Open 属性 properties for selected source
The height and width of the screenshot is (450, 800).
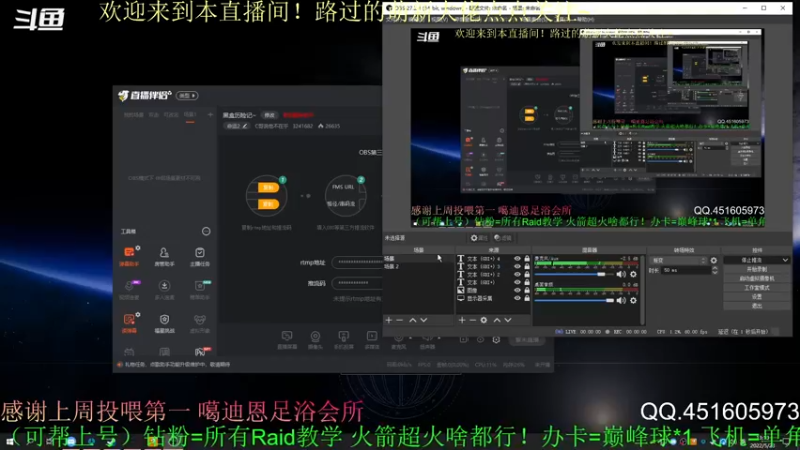click(479, 238)
